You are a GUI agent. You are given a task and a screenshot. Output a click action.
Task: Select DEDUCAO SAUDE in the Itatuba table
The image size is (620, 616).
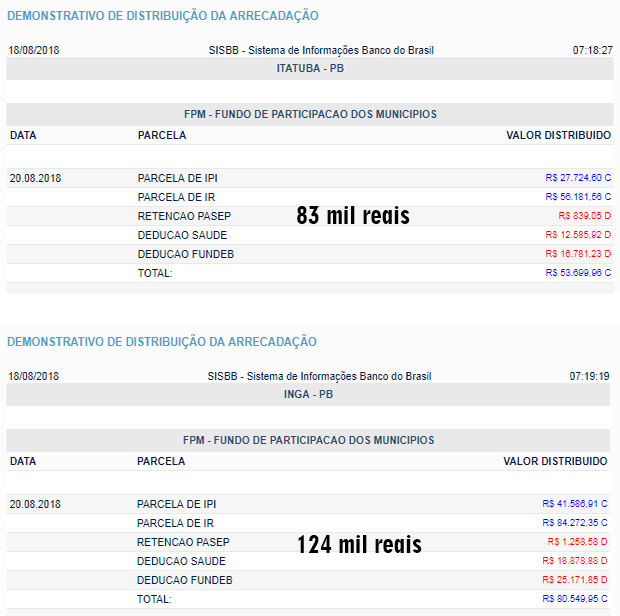[182, 235]
